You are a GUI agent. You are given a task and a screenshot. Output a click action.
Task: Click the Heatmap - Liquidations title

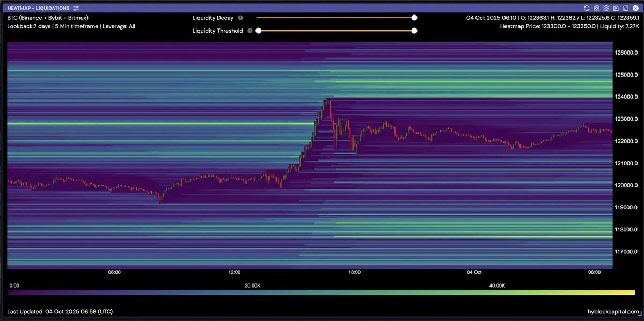coord(39,8)
